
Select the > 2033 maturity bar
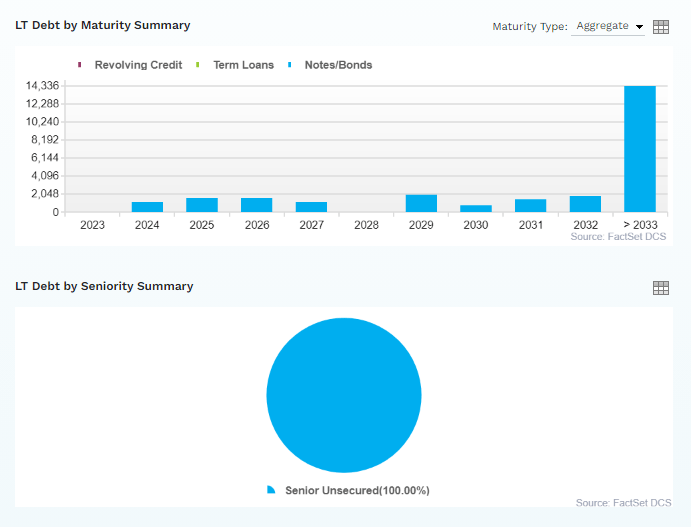(x=640, y=149)
